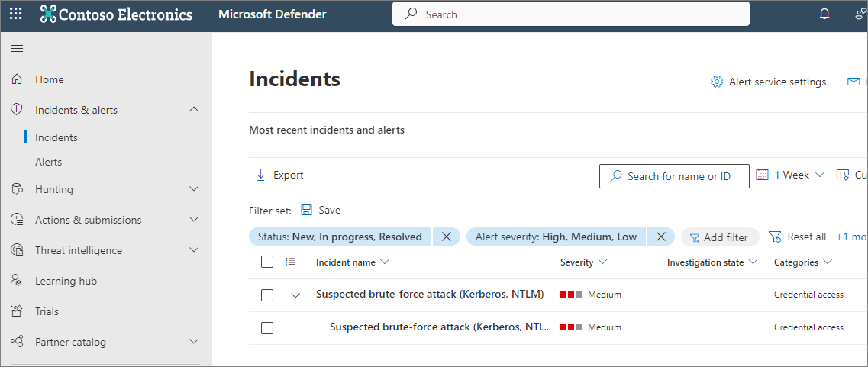868x367 pixels.
Task: Sort by Incident name column
Action: click(352, 262)
